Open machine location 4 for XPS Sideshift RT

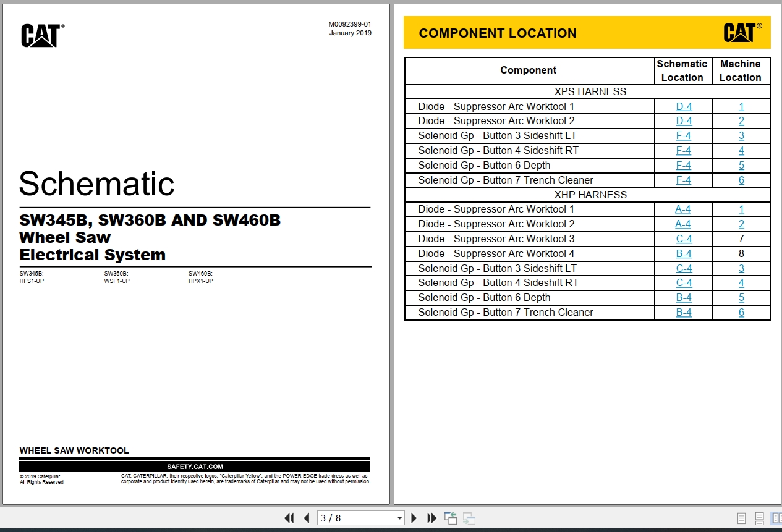coord(741,151)
